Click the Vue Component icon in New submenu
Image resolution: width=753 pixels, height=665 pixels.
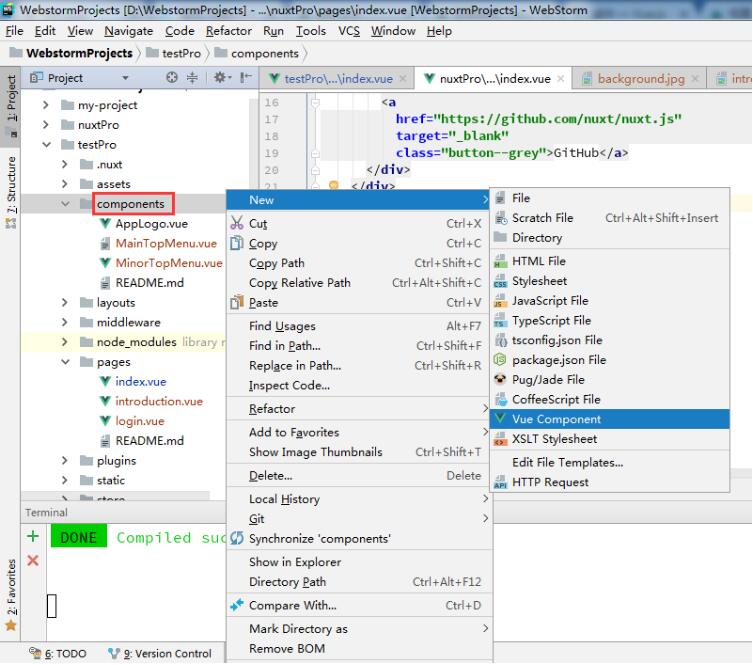pyautogui.click(x=501, y=419)
